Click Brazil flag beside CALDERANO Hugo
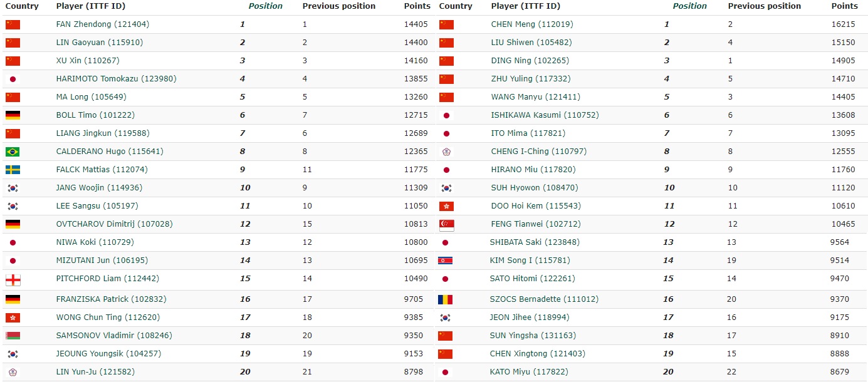 13,152
